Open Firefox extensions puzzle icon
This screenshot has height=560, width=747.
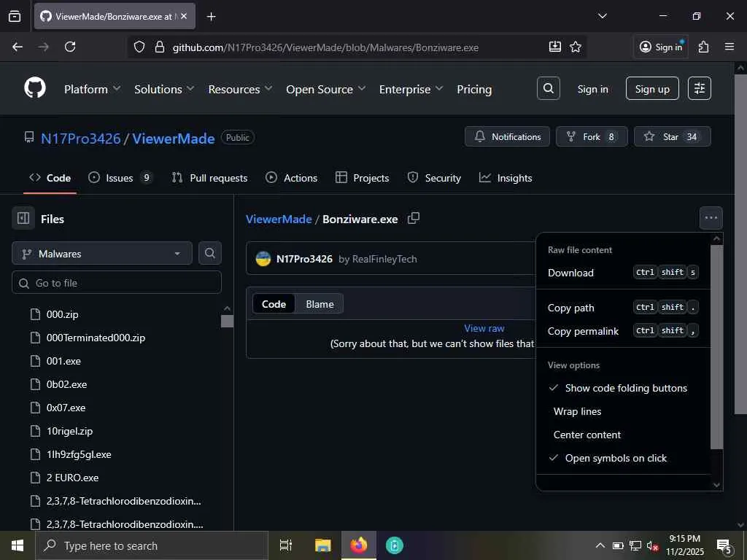point(704,47)
